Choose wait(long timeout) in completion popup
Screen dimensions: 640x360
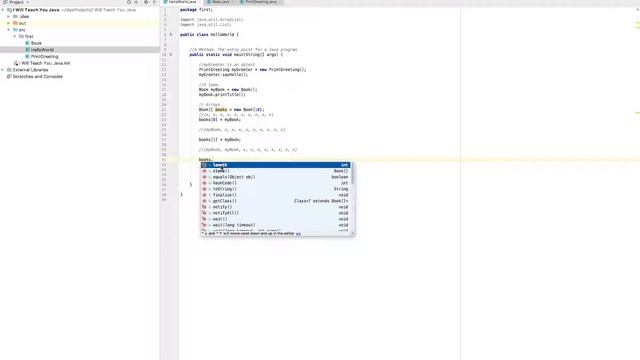tap(276, 225)
